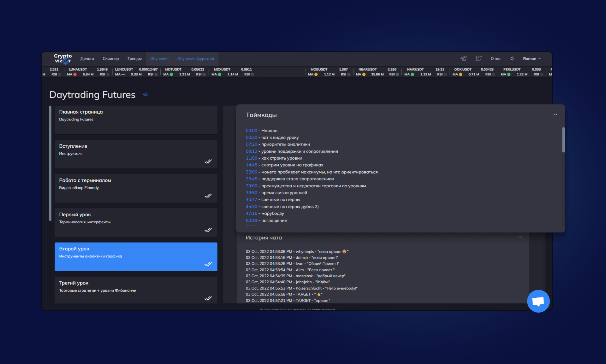This screenshot has width=606, height=364.
Task: Collapse the История чата section
Action: click(x=520, y=237)
